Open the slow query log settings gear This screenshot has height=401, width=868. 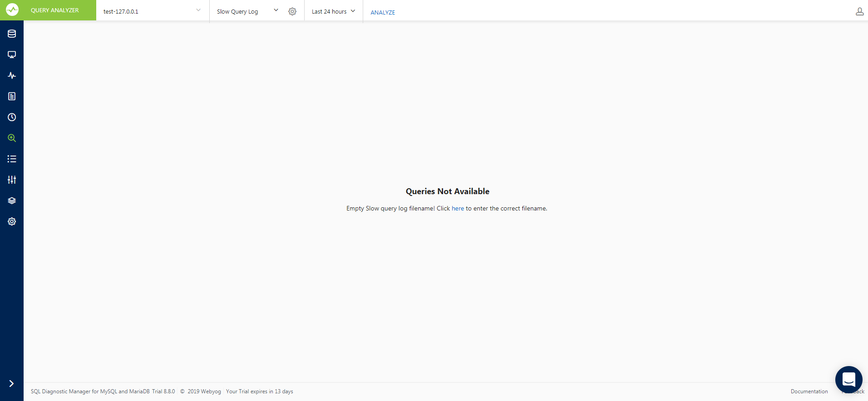point(292,11)
